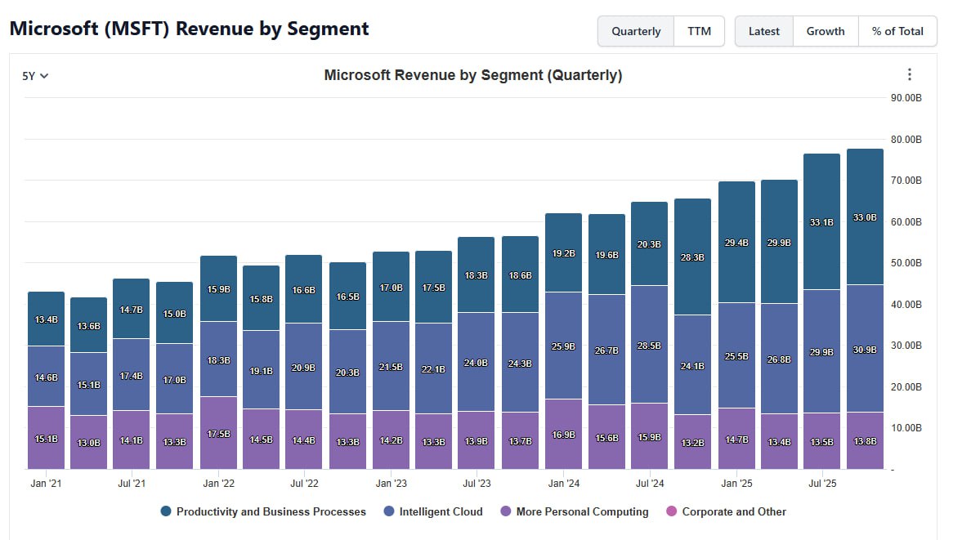
Task: Toggle More Personal Computing legend label
Action: (x=582, y=511)
